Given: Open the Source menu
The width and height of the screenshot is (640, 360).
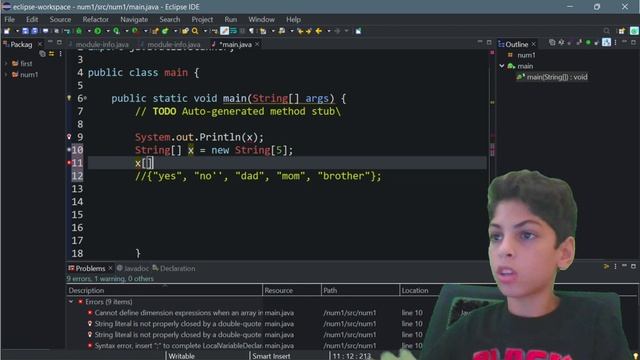Looking at the screenshot, I should (60, 19).
